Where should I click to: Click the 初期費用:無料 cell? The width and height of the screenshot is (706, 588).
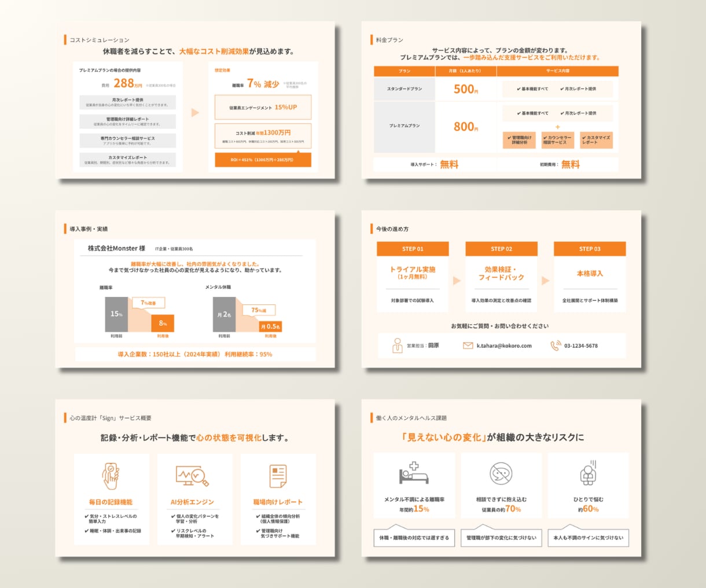558,164
